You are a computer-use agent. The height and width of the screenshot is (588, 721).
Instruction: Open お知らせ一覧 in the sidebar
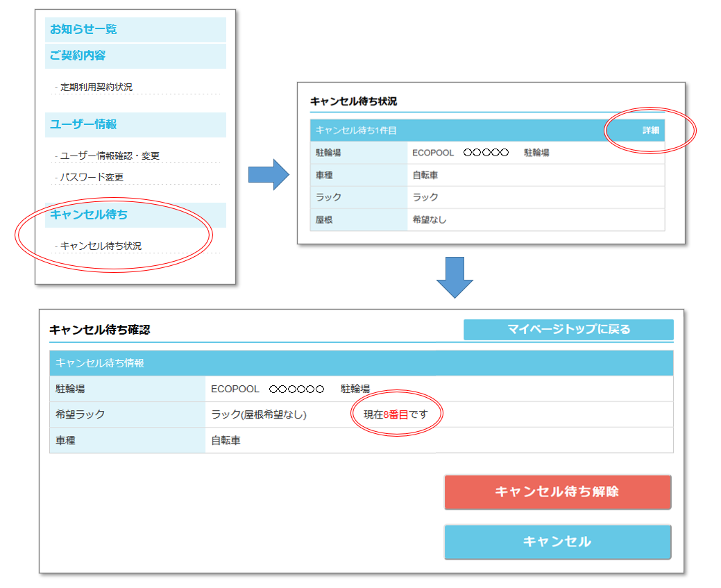point(83,30)
